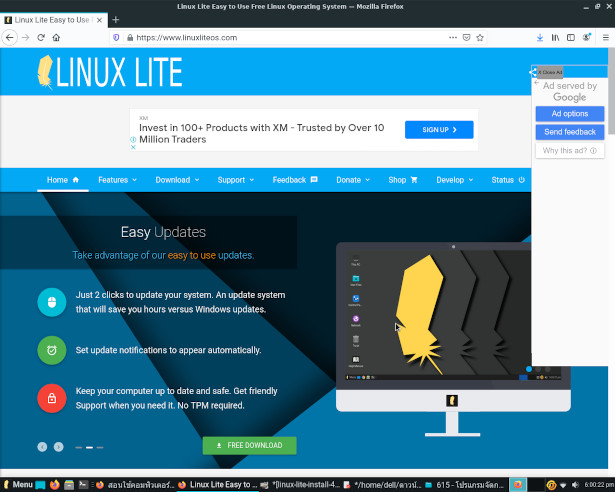Open the Feedback page
This screenshot has height=492, width=615.
tap(295, 180)
